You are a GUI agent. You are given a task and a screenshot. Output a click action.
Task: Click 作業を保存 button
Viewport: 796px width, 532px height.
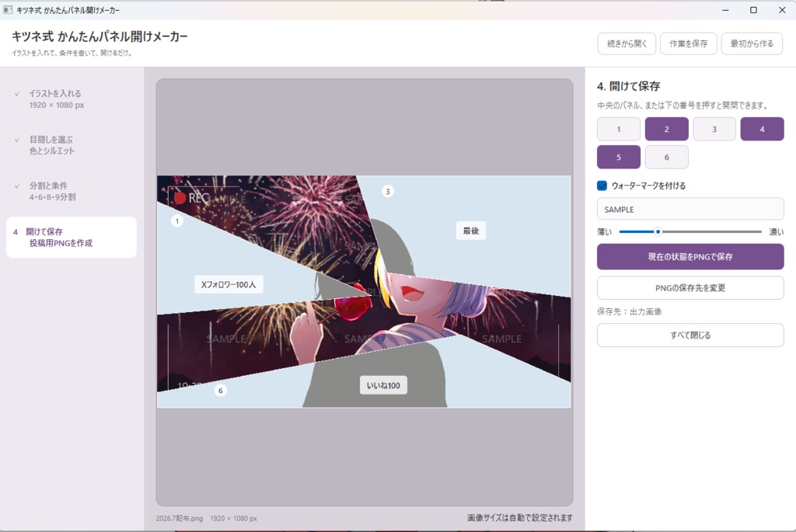tap(689, 43)
